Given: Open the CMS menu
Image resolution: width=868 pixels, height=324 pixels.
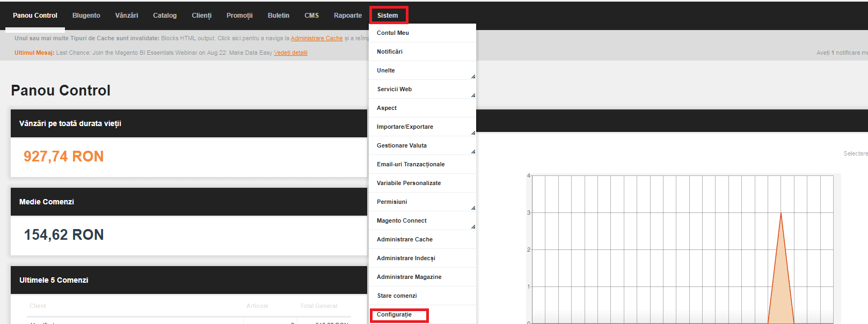Looking at the screenshot, I should click(312, 16).
